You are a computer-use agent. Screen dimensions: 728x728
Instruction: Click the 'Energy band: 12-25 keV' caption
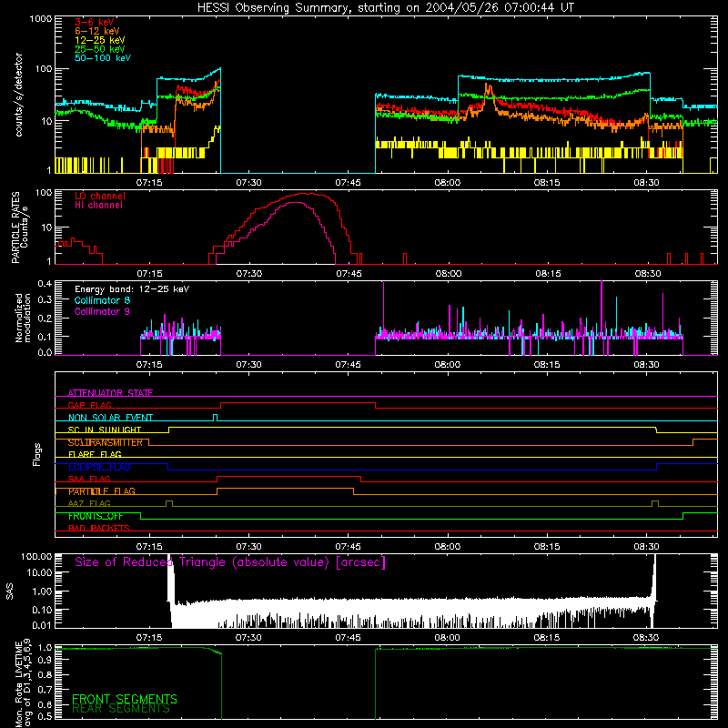pyautogui.click(x=132, y=289)
